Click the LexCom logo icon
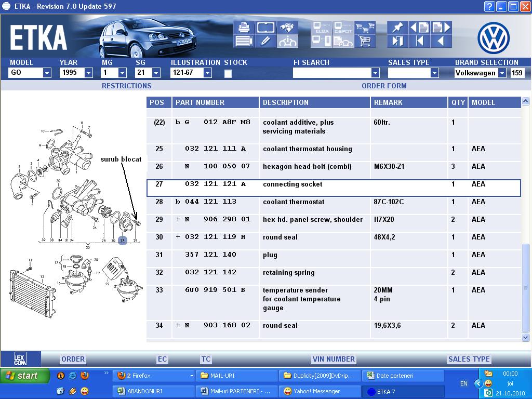Viewport: 532px width, 399px height. tap(20, 358)
